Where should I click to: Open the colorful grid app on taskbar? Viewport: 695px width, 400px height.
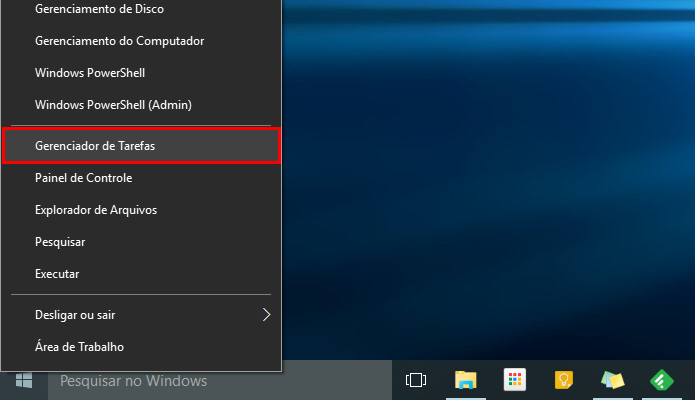click(x=515, y=380)
